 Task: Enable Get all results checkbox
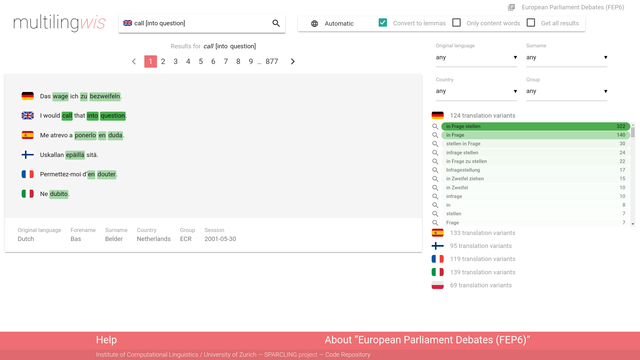click(531, 23)
